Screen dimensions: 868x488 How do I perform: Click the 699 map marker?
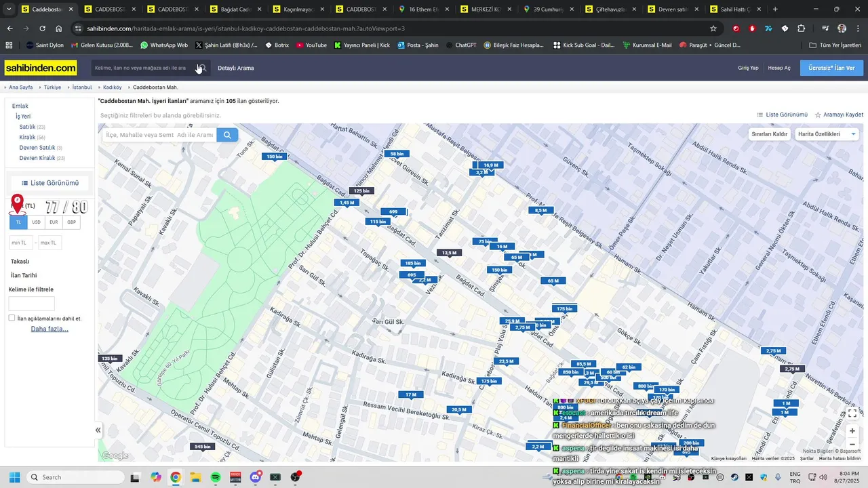[393, 211]
